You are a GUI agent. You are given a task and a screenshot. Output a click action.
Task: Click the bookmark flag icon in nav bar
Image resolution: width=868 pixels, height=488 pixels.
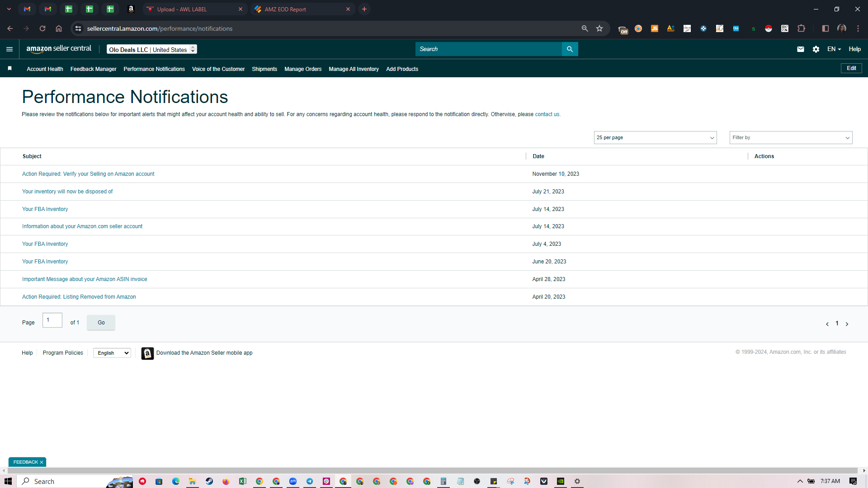point(9,69)
